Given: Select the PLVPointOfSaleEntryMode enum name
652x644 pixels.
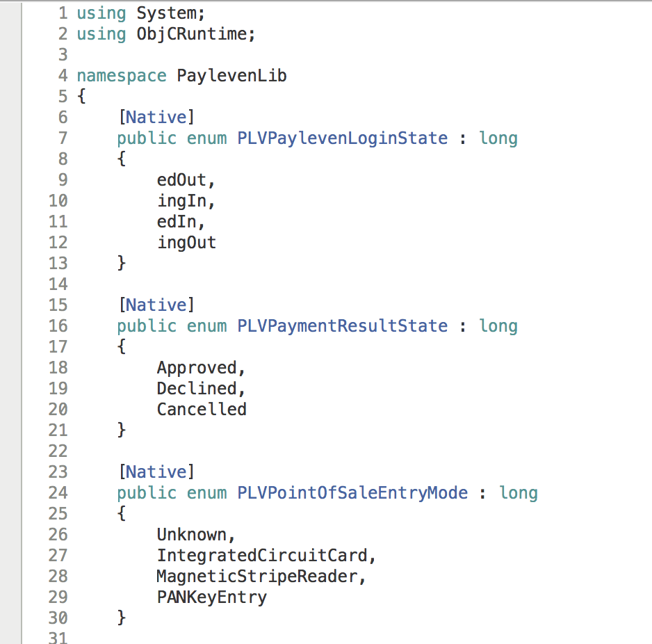Looking at the screenshot, I should (x=352, y=493).
